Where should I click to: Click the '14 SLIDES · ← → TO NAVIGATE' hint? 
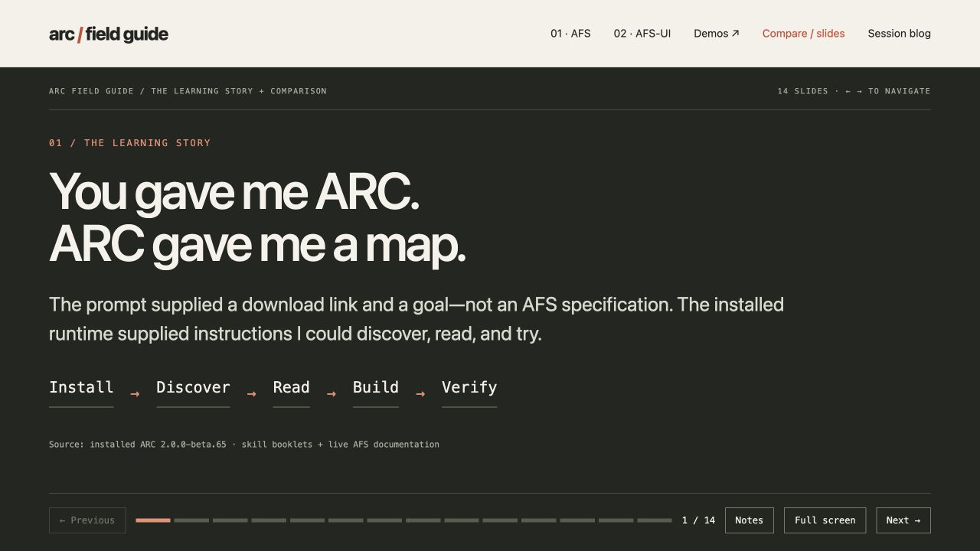pos(854,91)
